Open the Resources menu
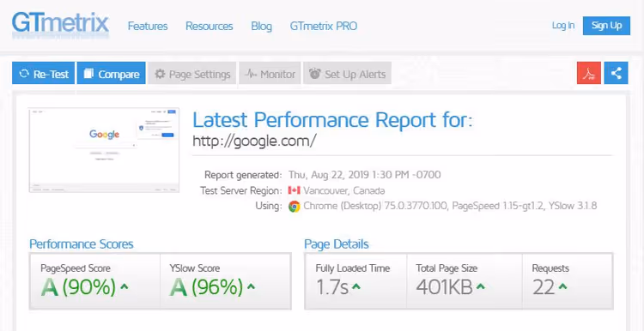This screenshot has width=644, height=331. (x=209, y=27)
